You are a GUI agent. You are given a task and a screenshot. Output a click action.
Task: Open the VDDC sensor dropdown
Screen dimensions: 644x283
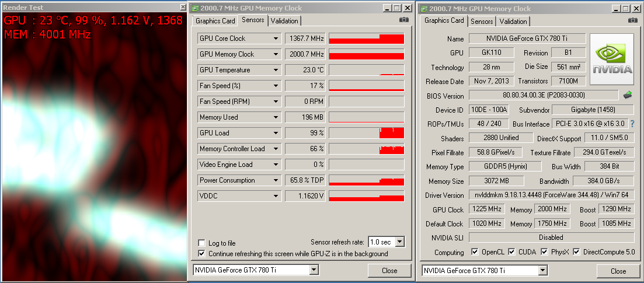(276, 196)
